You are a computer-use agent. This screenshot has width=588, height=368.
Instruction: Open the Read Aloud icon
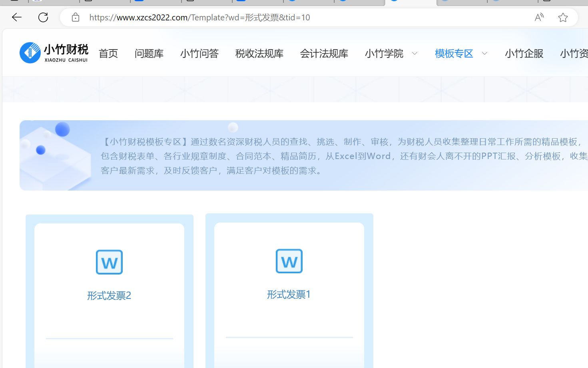pyautogui.click(x=539, y=17)
